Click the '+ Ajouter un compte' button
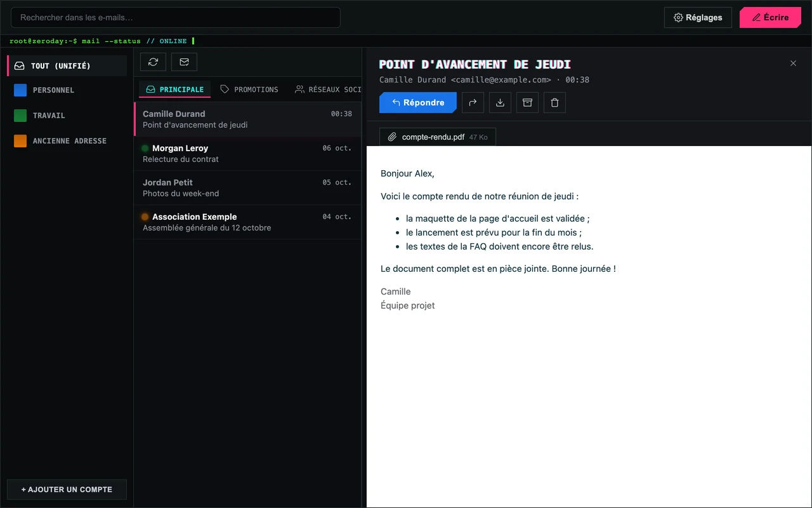 coord(67,490)
